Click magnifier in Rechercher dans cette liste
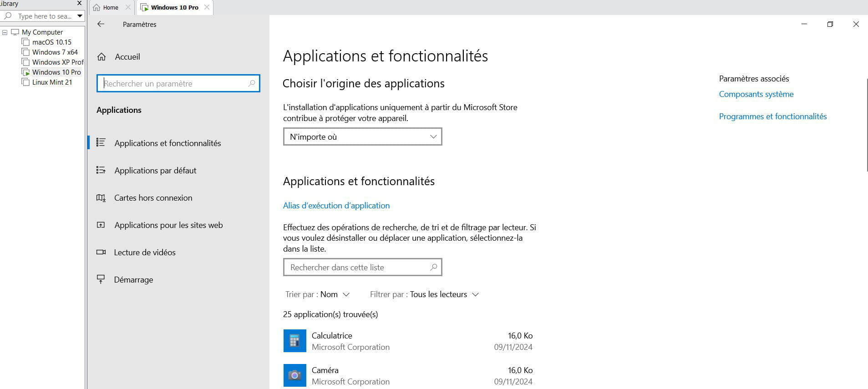 pos(434,267)
